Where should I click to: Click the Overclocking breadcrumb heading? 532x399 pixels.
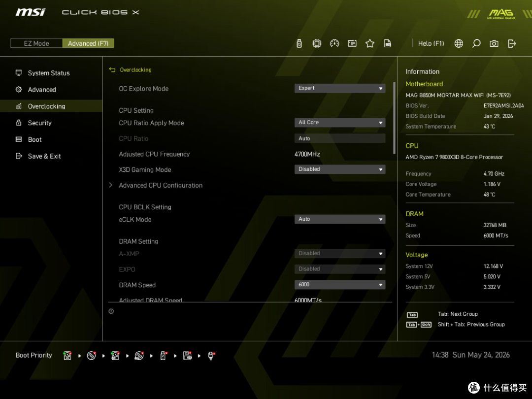136,70
